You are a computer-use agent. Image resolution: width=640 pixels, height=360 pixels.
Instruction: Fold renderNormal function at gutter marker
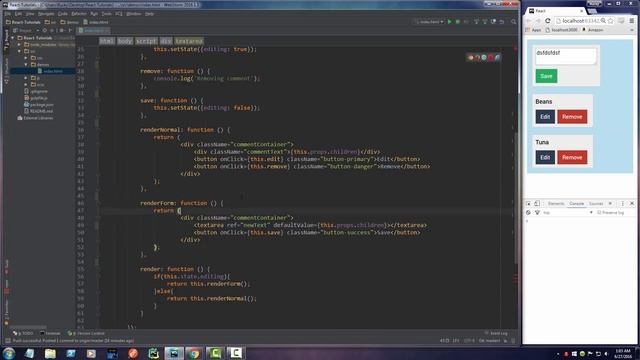(97, 130)
